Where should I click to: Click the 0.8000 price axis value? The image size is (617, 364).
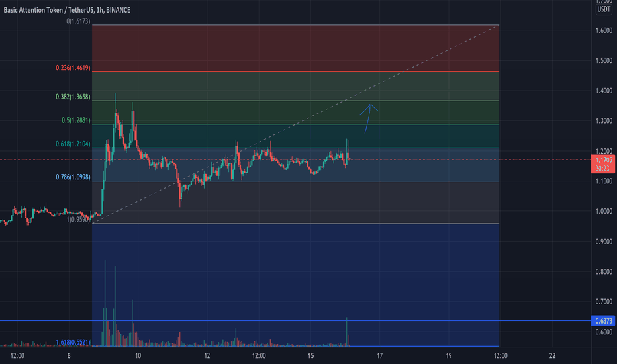pos(604,272)
